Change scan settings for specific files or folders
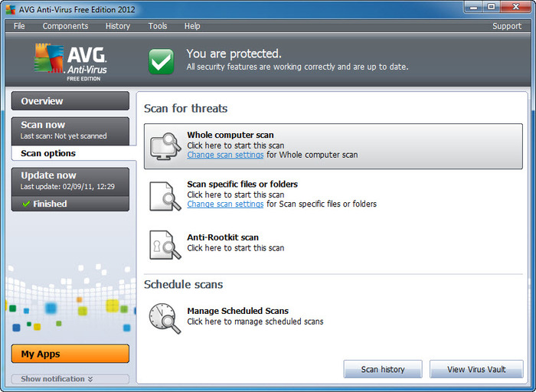Viewport: 536px width, 392px height. tap(225, 204)
